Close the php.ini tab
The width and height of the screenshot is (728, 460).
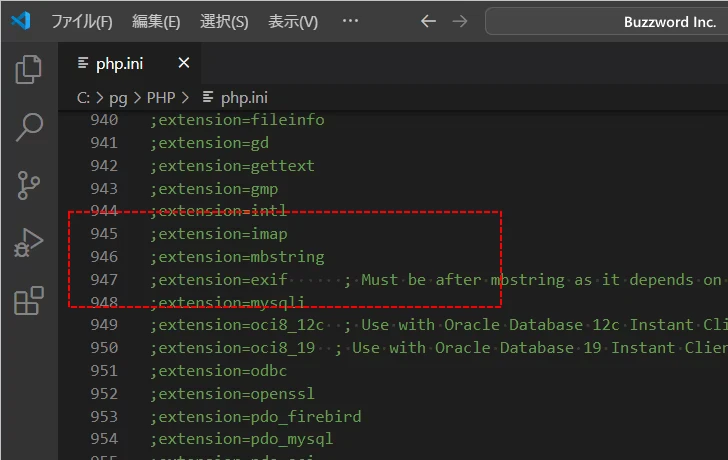coord(184,63)
